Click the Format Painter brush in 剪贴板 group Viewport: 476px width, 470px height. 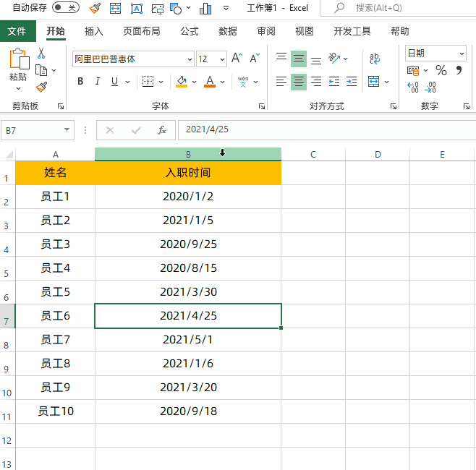tap(41, 87)
